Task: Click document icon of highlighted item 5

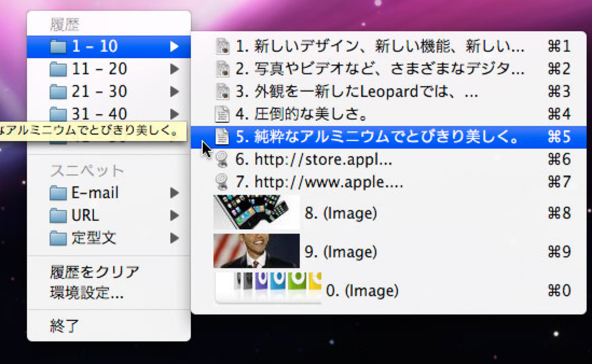Action: pyautogui.click(x=222, y=137)
